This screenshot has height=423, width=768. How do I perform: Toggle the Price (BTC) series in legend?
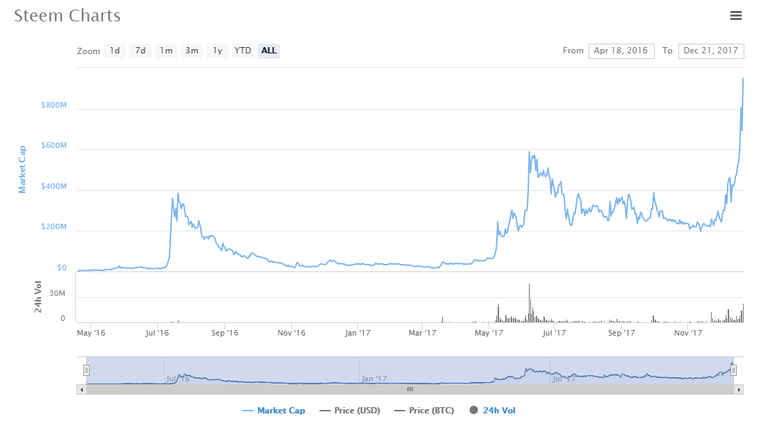424,410
